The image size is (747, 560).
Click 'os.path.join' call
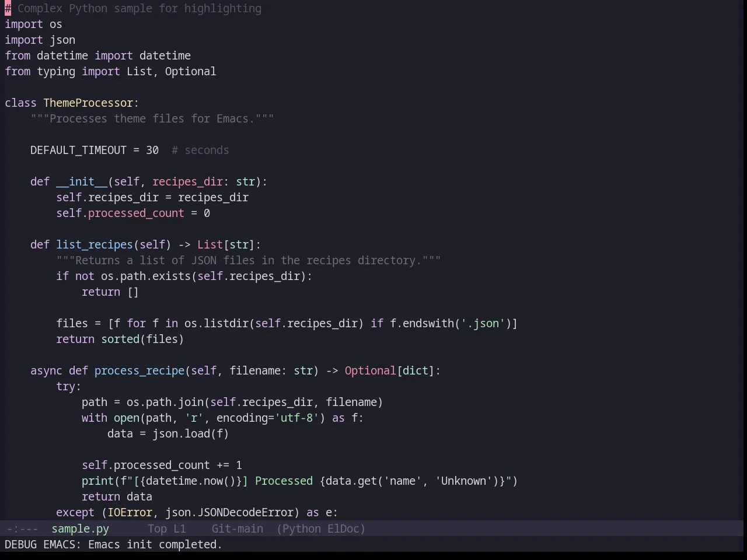point(165,402)
